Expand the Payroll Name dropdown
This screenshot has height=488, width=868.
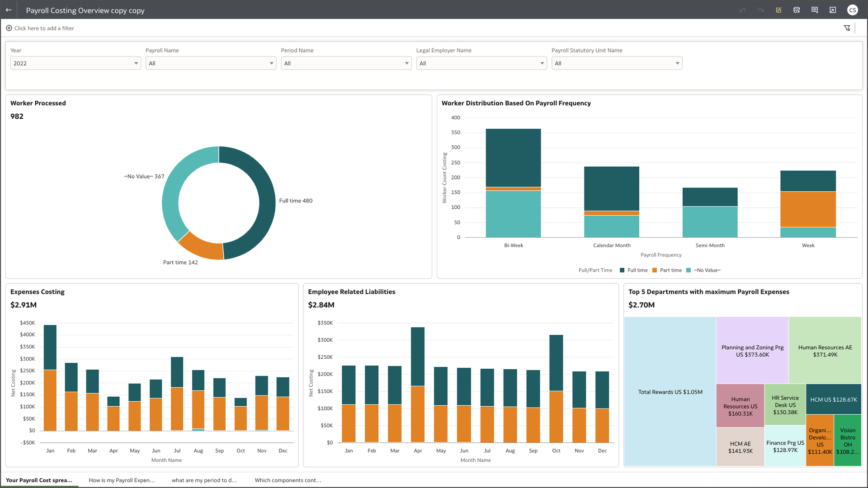click(270, 63)
